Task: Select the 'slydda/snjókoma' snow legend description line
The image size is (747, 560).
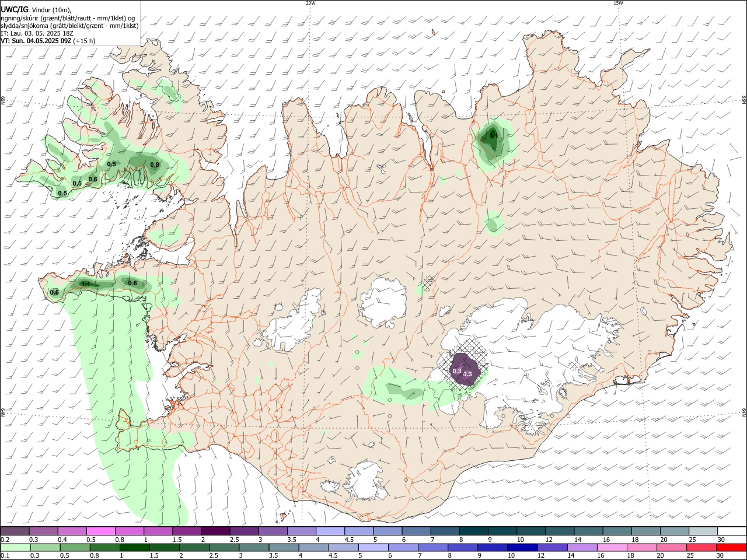Action: (69, 26)
